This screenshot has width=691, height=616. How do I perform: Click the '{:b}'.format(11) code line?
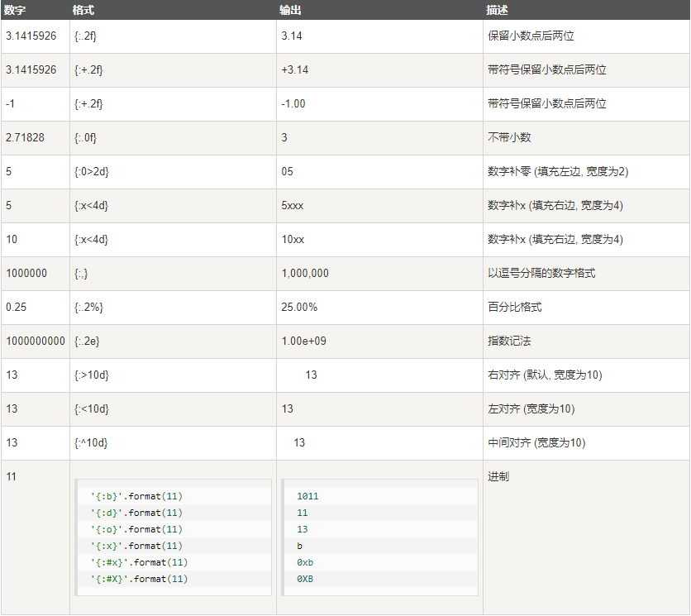click(x=136, y=496)
